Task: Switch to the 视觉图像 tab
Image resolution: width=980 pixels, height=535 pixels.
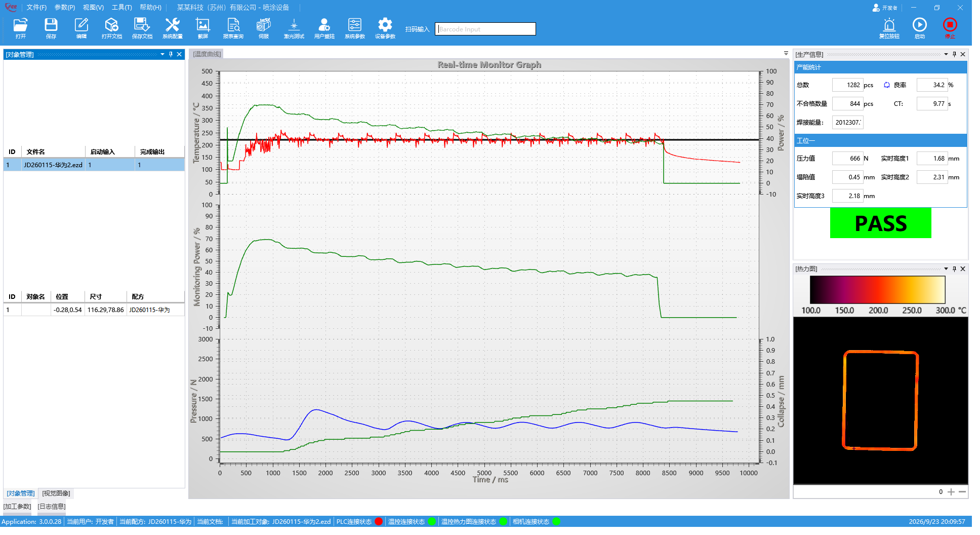Action: (56, 493)
